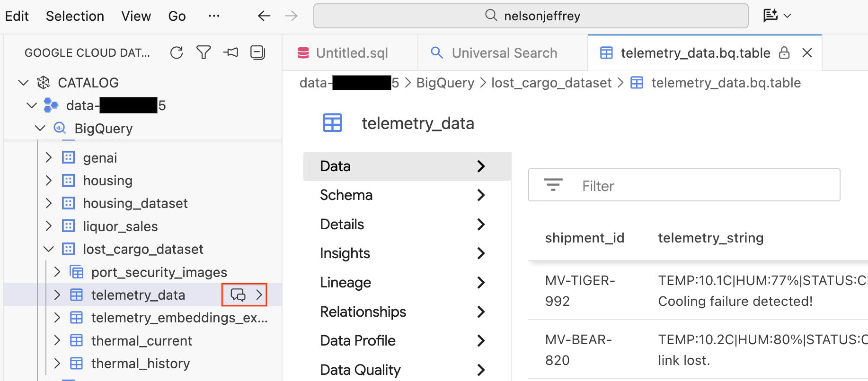868x381 pixels.
Task: Click the lost_cargo_dataset dataset icon
Action: coord(68,249)
